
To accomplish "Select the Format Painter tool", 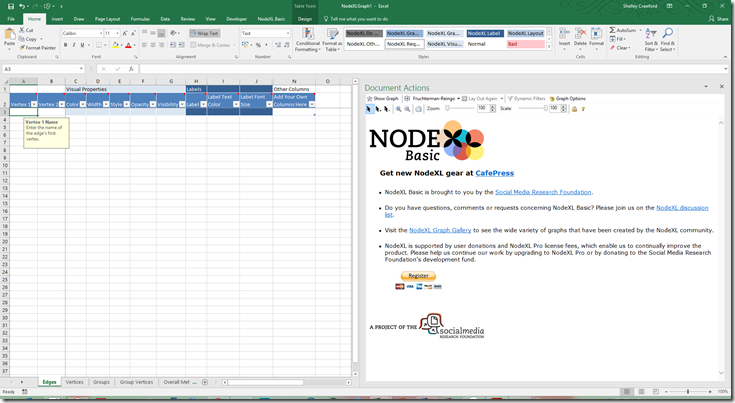I will pyautogui.click(x=38, y=48).
